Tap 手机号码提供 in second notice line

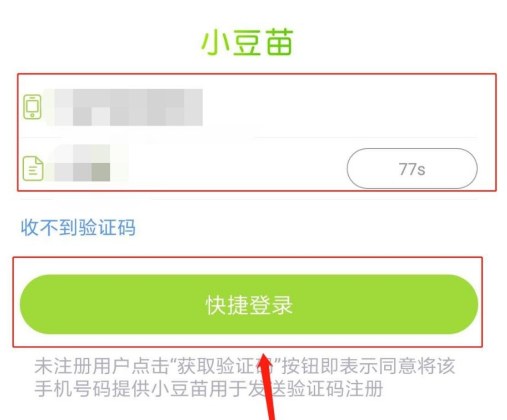click(92, 389)
